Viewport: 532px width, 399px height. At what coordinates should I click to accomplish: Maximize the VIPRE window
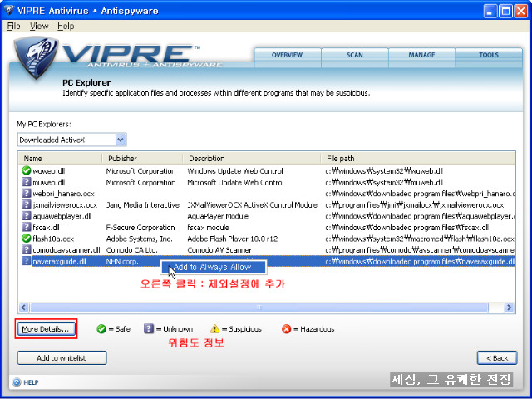[505, 11]
